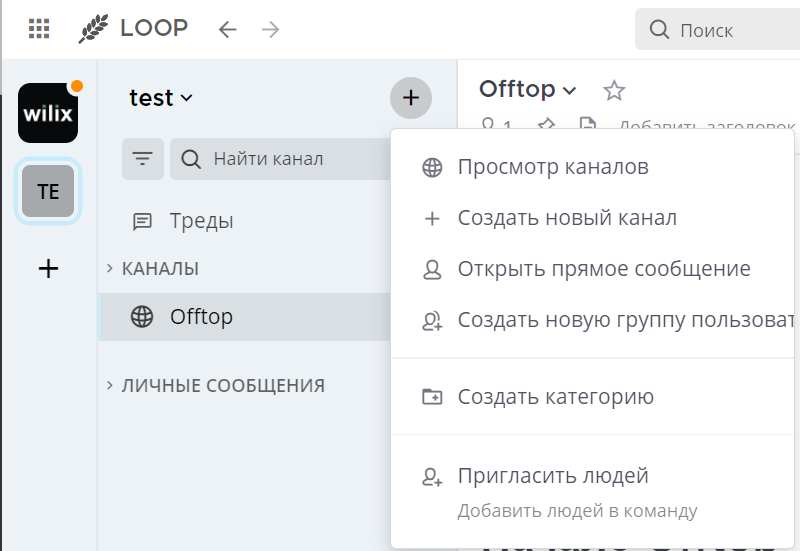Go forward with the right arrow
The height and width of the screenshot is (551, 800).
coord(270,30)
